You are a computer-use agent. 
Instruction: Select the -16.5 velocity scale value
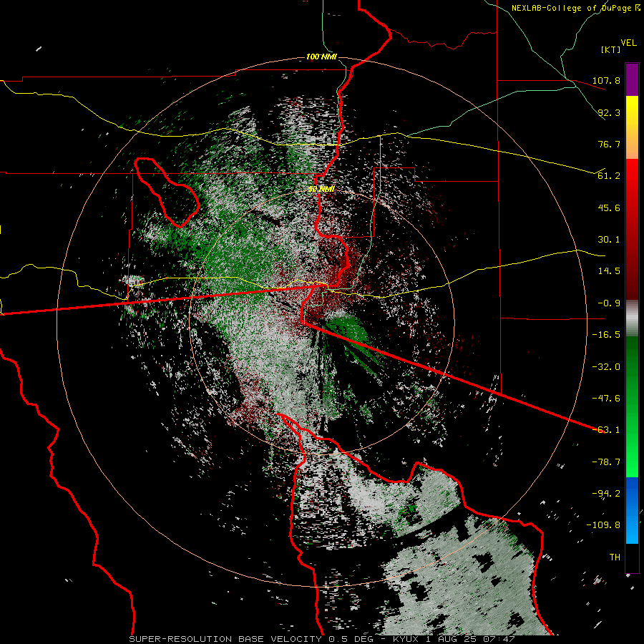pyautogui.click(x=606, y=334)
